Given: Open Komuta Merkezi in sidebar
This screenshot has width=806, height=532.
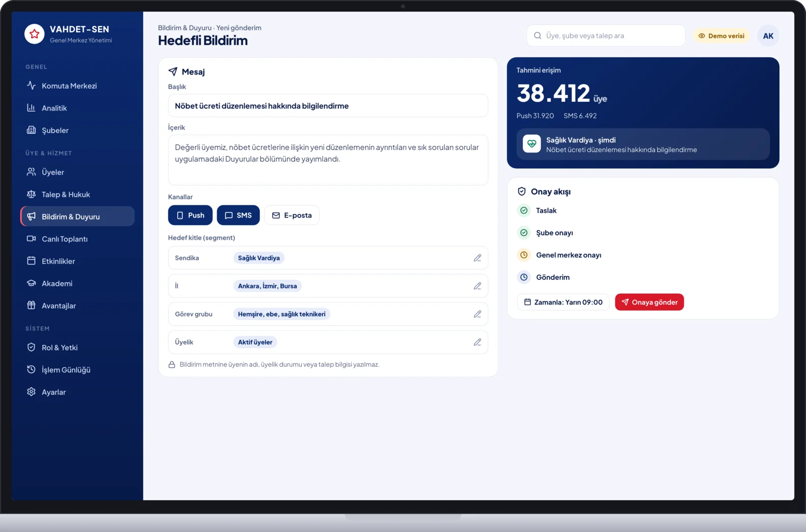Looking at the screenshot, I should click(x=77, y=86).
